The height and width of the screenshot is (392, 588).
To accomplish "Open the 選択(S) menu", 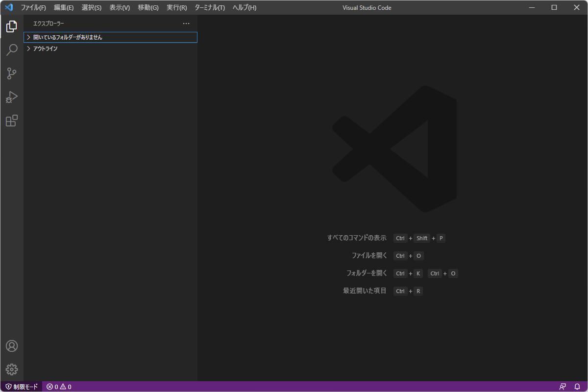I will pyautogui.click(x=92, y=7).
